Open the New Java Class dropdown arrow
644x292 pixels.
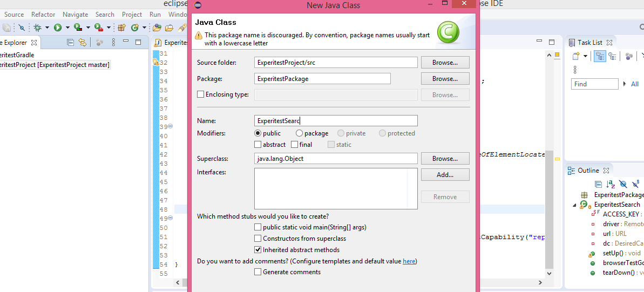click(144, 28)
